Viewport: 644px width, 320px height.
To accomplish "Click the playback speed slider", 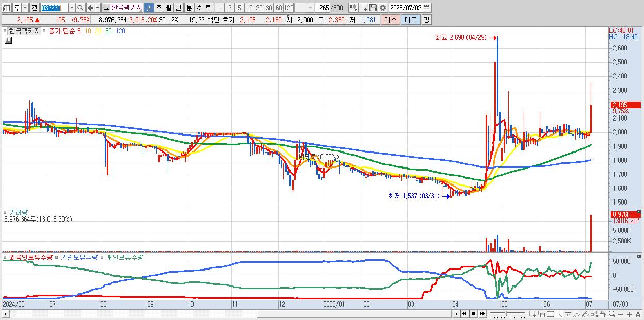I will click(508, 314).
